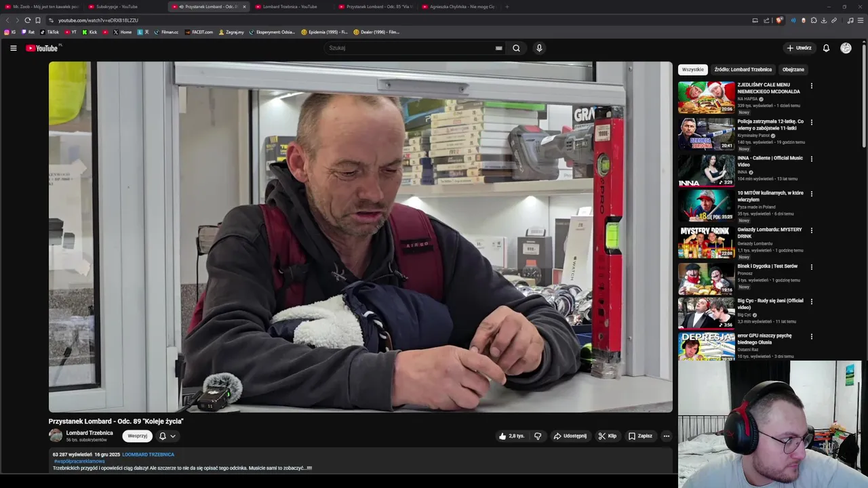Open YouTube notifications bell
The image size is (868, 488).
(x=826, y=48)
